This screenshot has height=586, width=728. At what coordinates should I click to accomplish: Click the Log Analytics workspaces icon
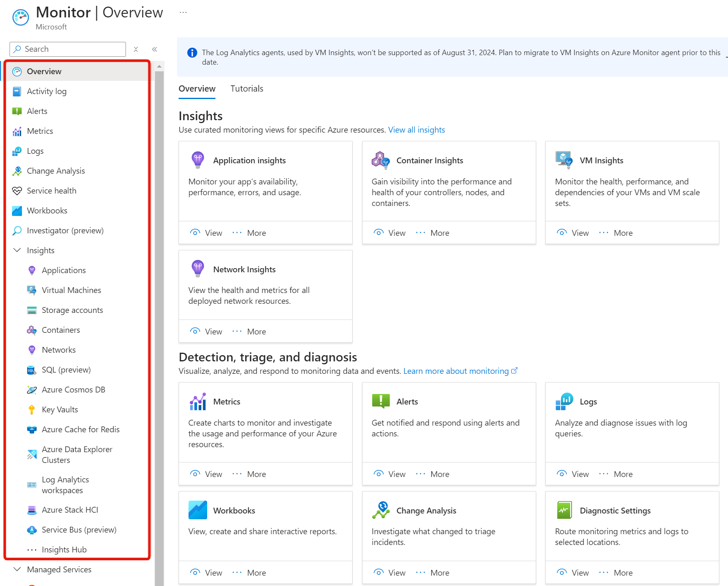click(32, 485)
